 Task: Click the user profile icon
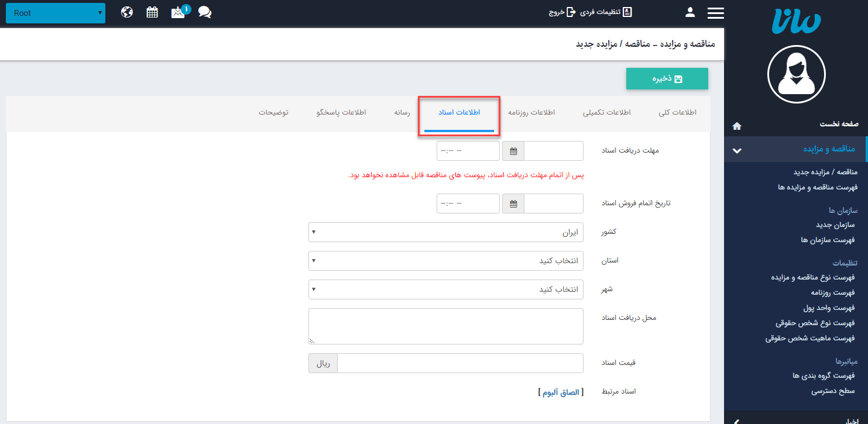click(x=690, y=11)
